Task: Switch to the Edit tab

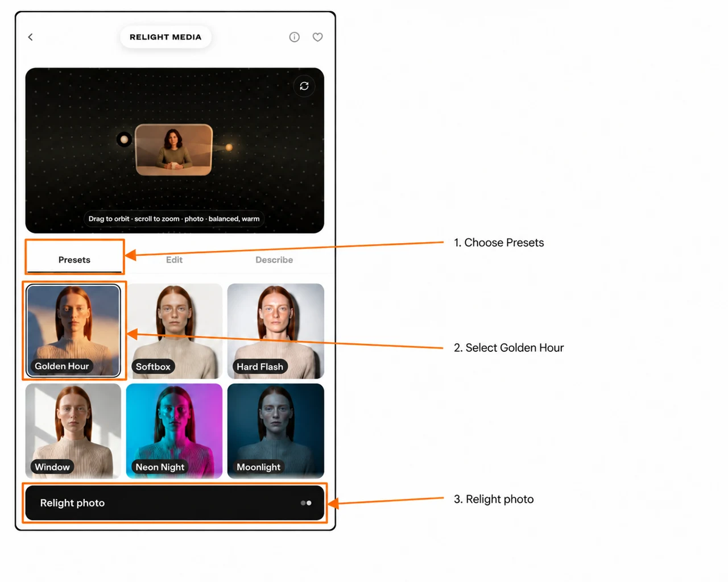Action: pyautogui.click(x=174, y=260)
